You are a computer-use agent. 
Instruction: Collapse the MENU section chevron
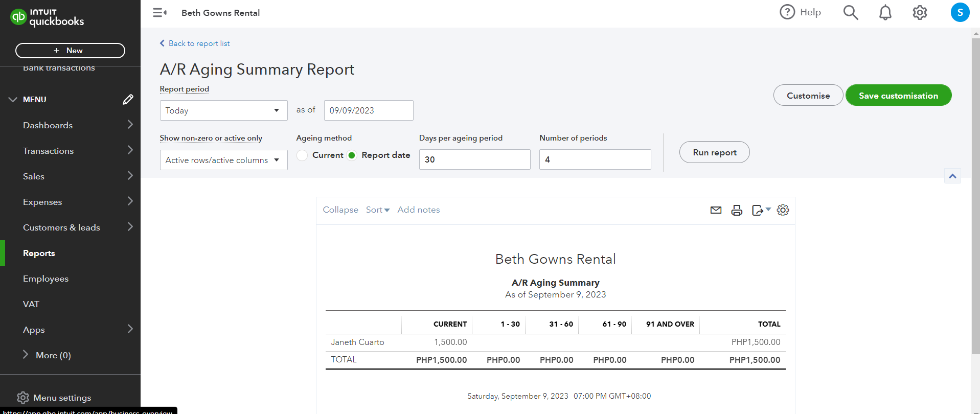pyautogui.click(x=13, y=100)
